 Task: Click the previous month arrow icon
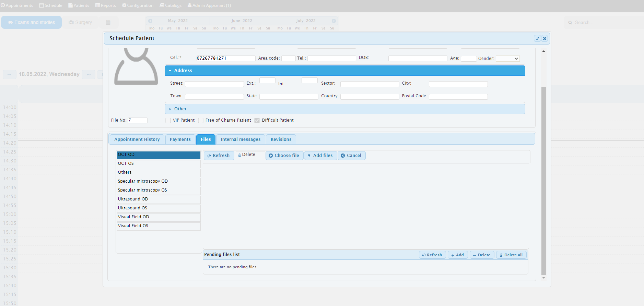coord(150,21)
